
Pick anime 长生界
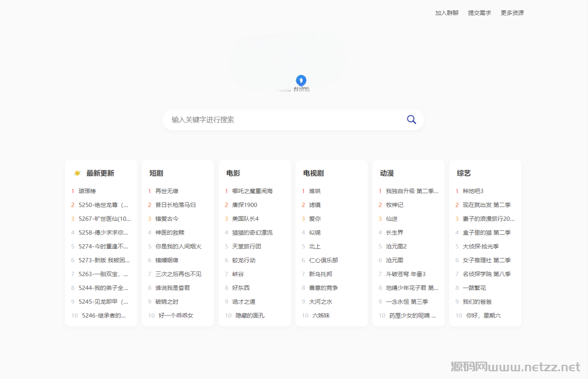[395, 233]
